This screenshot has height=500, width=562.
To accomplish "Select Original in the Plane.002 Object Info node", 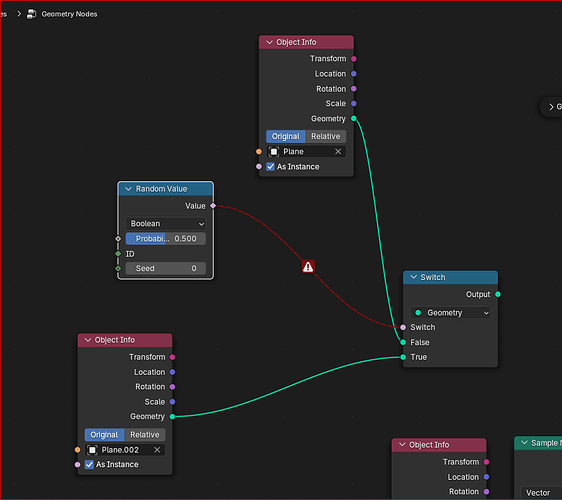I will coord(104,435).
